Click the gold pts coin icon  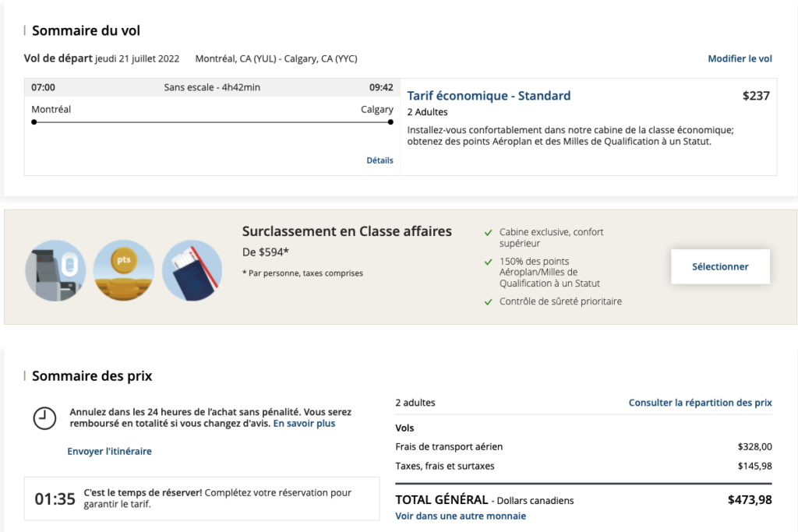(123, 270)
